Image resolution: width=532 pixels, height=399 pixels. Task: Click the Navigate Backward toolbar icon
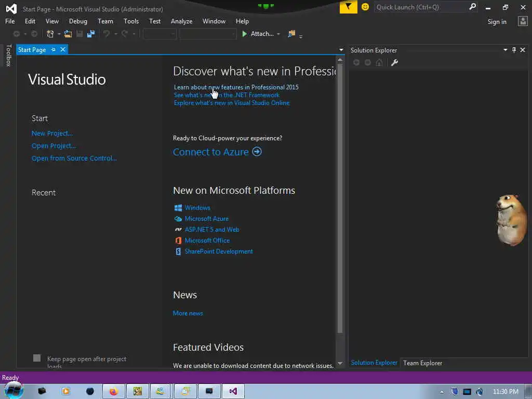[16, 34]
